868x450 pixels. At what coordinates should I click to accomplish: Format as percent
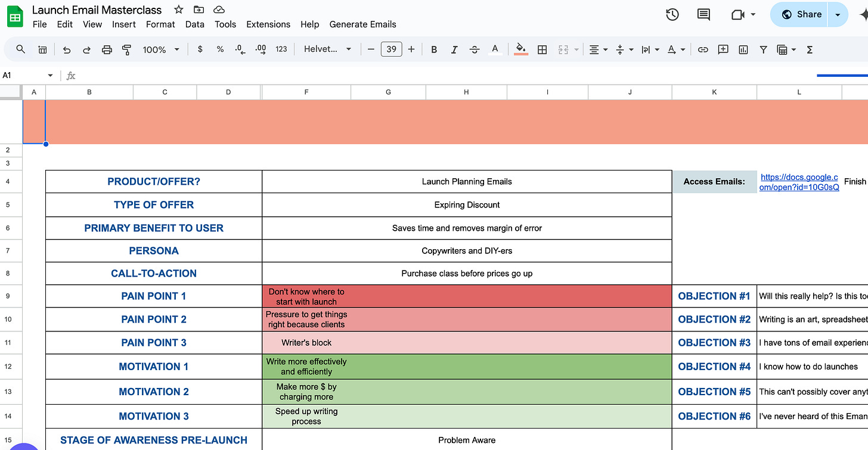(220, 49)
